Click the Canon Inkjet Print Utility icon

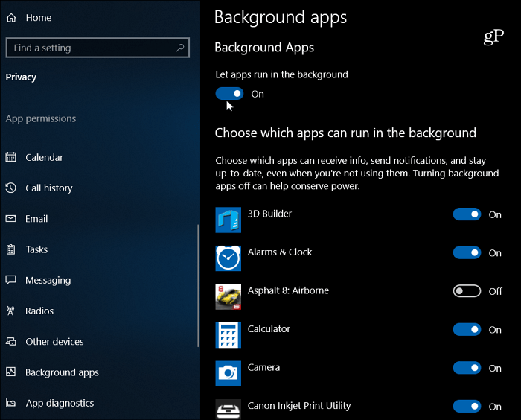[228, 410]
